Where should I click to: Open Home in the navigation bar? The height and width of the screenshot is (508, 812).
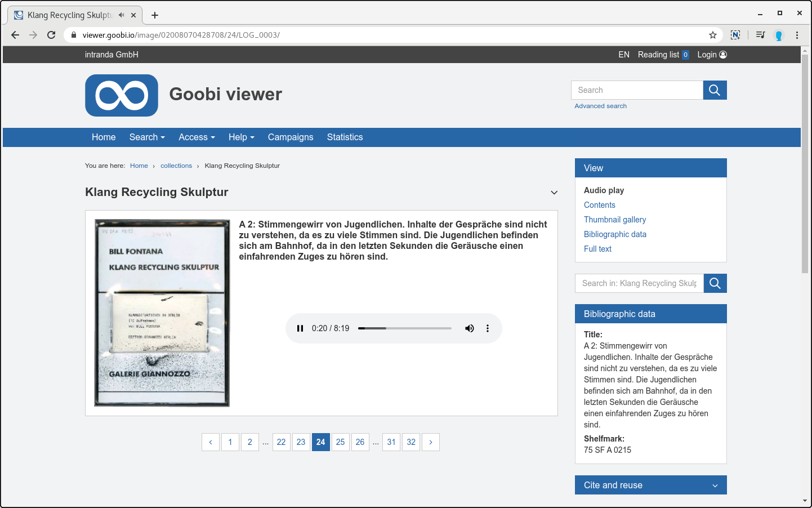tap(104, 137)
